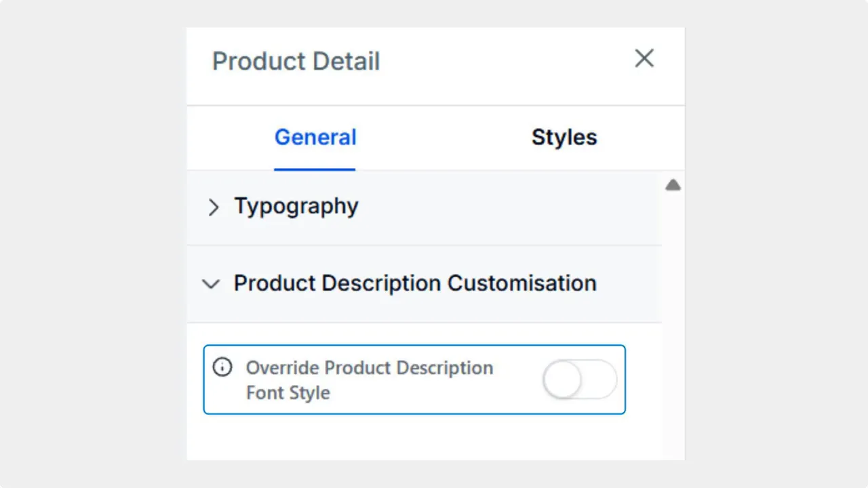Switch to the Styles tab

(564, 137)
